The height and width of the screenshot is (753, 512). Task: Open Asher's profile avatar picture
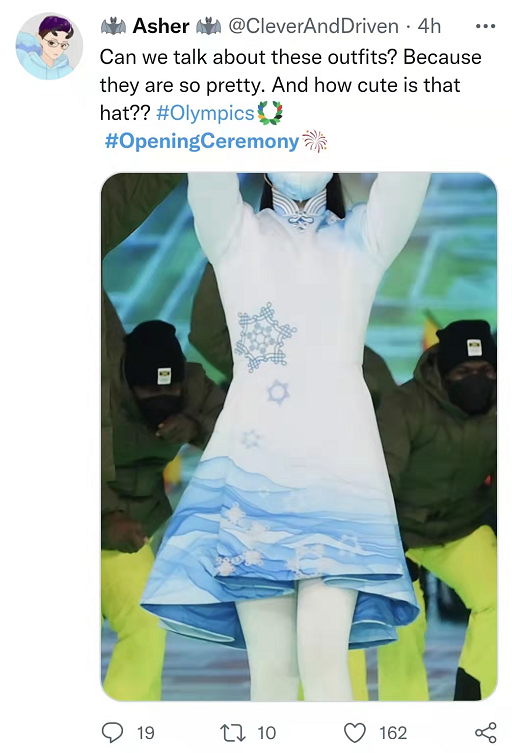tap(49, 46)
